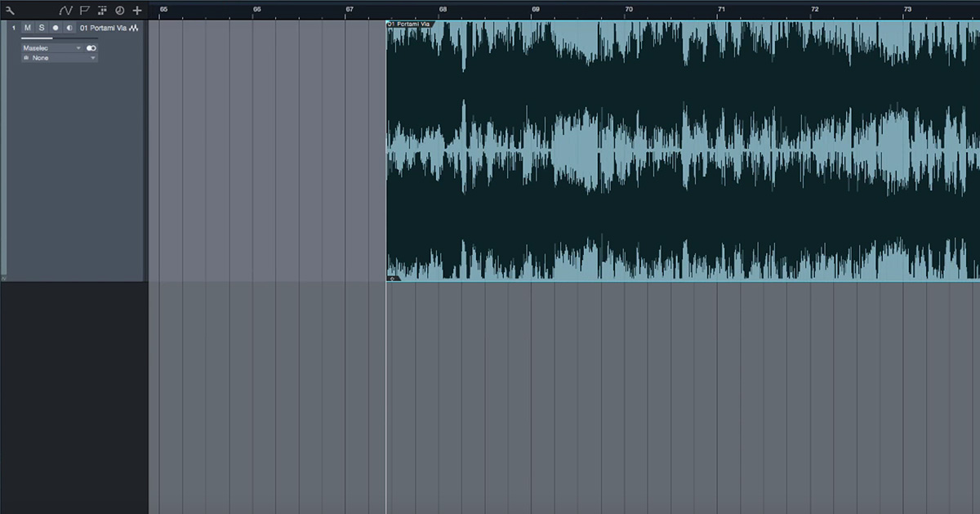Toggle the Maselec insert bypass switch
Screen dimensions: 980x514
point(91,48)
